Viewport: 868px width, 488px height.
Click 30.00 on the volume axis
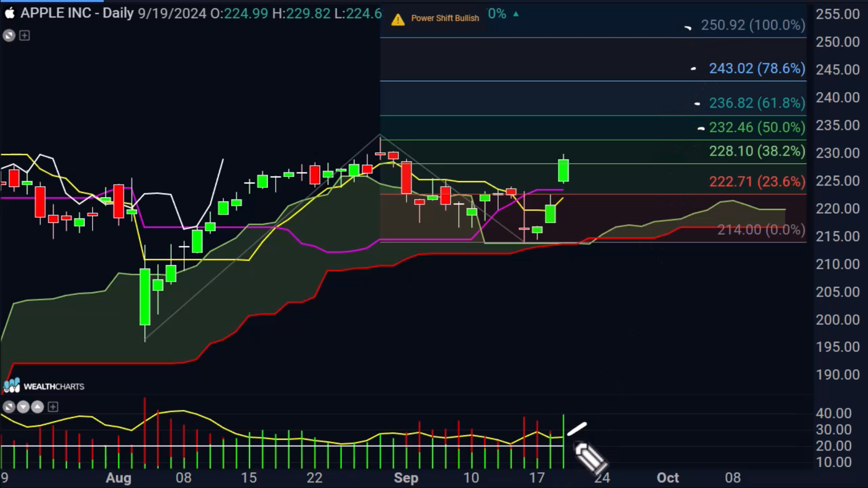(x=833, y=430)
